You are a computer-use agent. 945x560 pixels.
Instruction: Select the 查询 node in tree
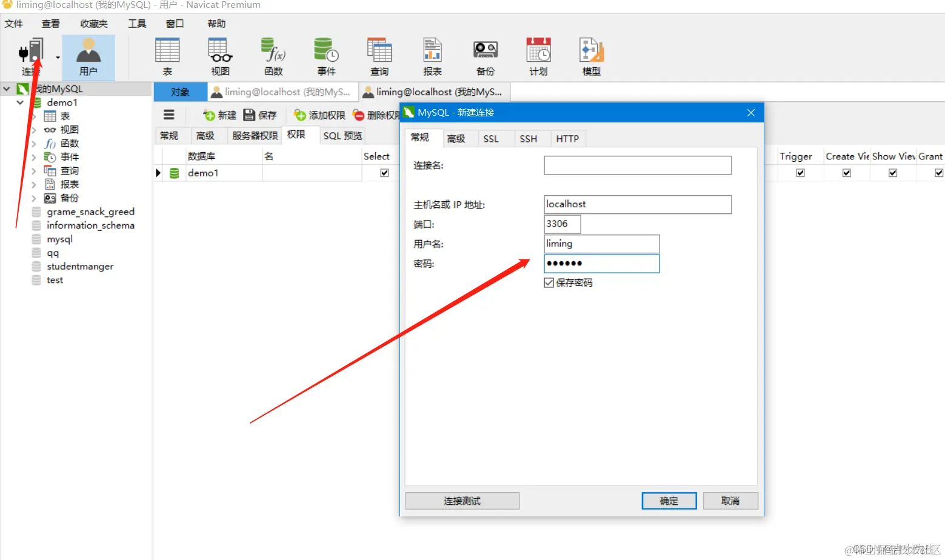point(61,171)
